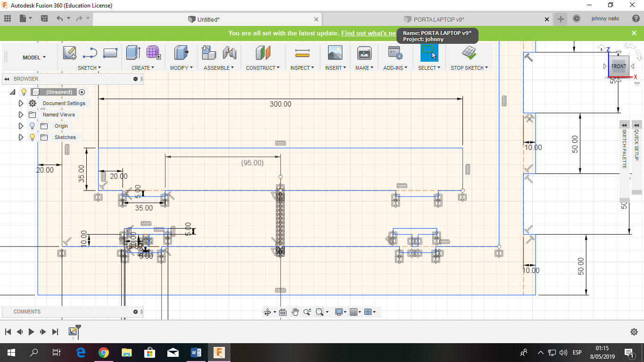Expand the Origin folder node
This screenshot has height=362, width=644.
(21, 126)
